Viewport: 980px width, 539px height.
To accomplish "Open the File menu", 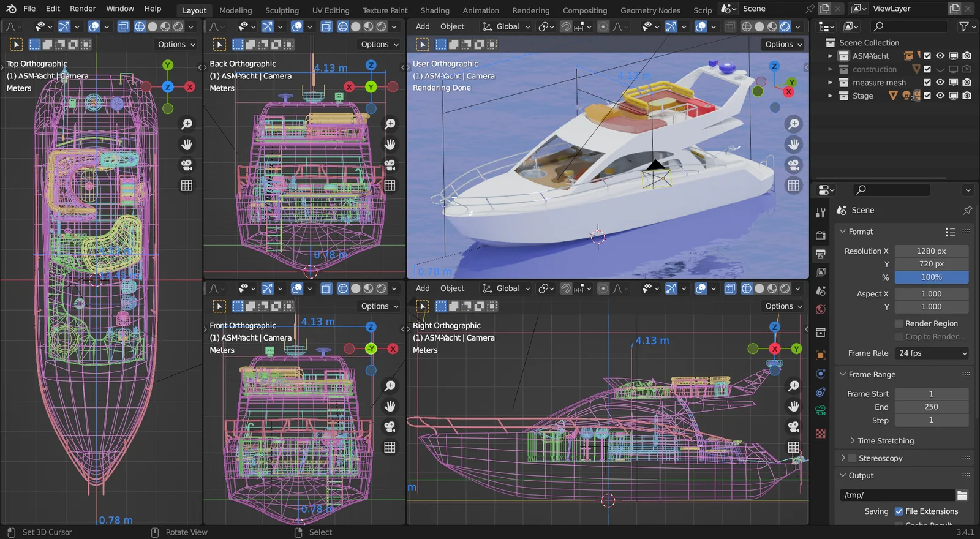I will (x=29, y=9).
